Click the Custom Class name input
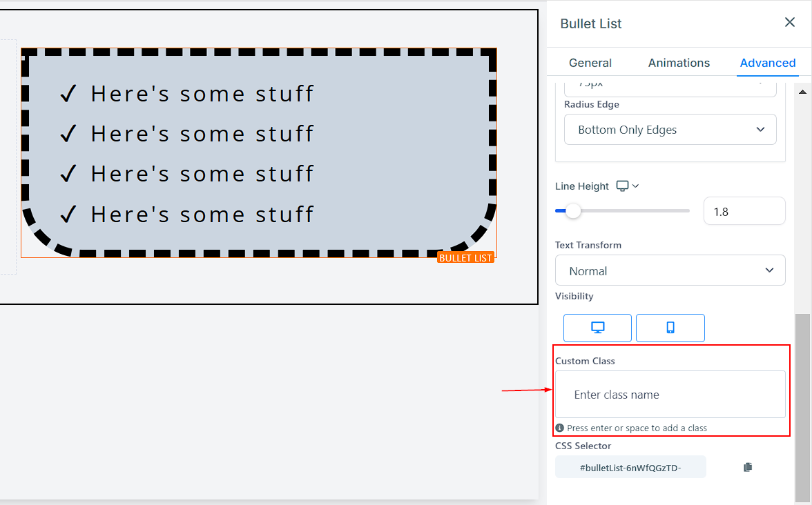 pos(670,395)
